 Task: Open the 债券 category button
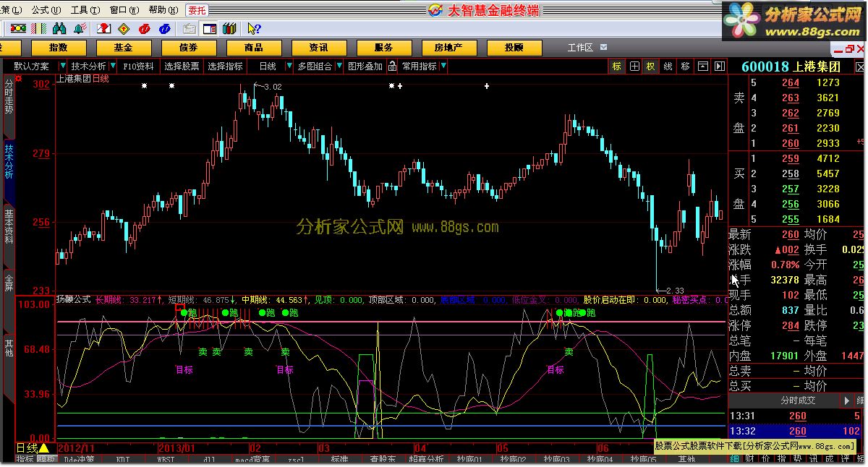click(189, 48)
